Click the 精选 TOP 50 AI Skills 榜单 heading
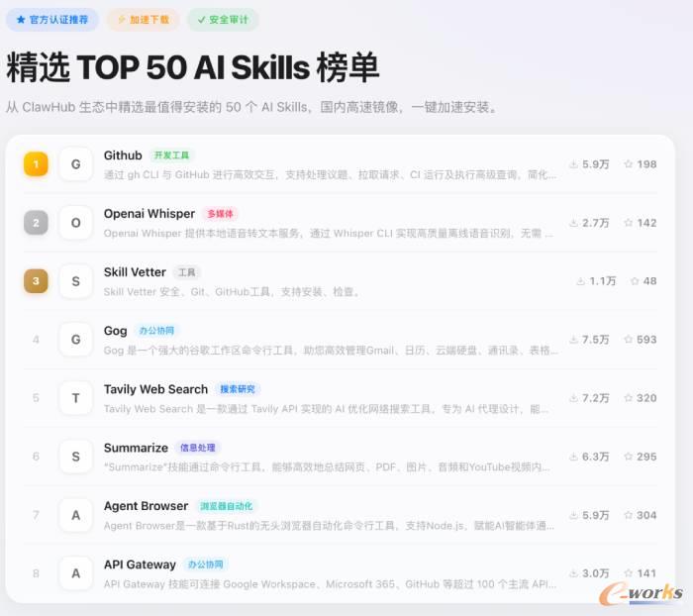This screenshot has height=616, width=693. [x=193, y=67]
